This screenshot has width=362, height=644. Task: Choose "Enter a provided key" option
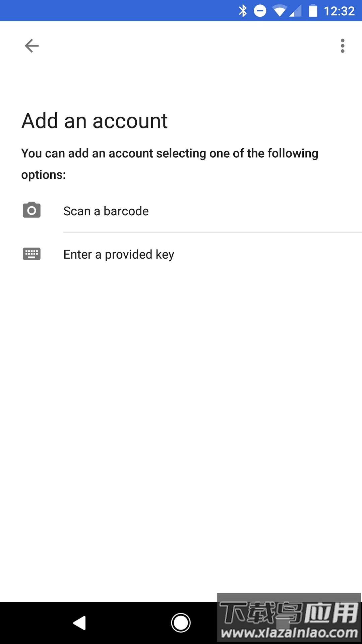119,255
